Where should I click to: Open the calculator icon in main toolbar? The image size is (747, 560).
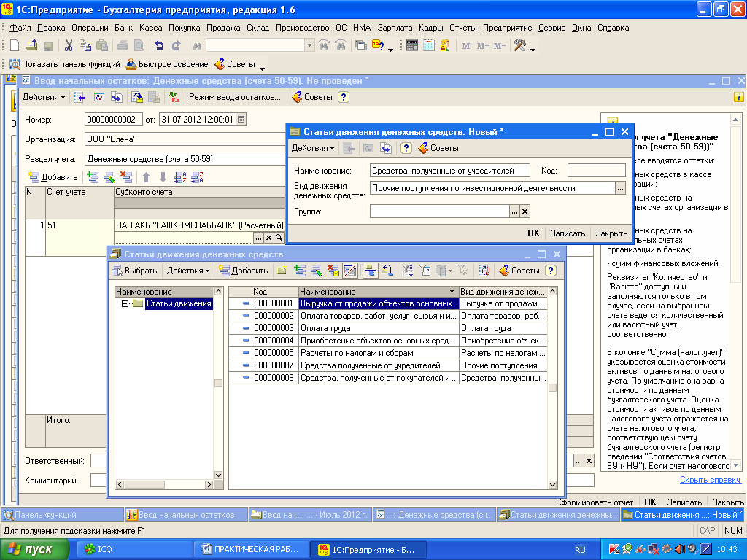pos(412,46)
